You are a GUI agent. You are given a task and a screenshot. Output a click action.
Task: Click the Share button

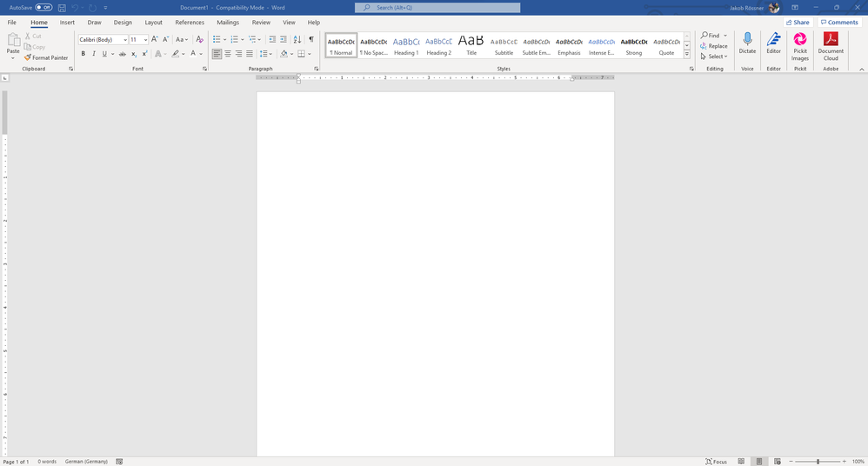797,23
